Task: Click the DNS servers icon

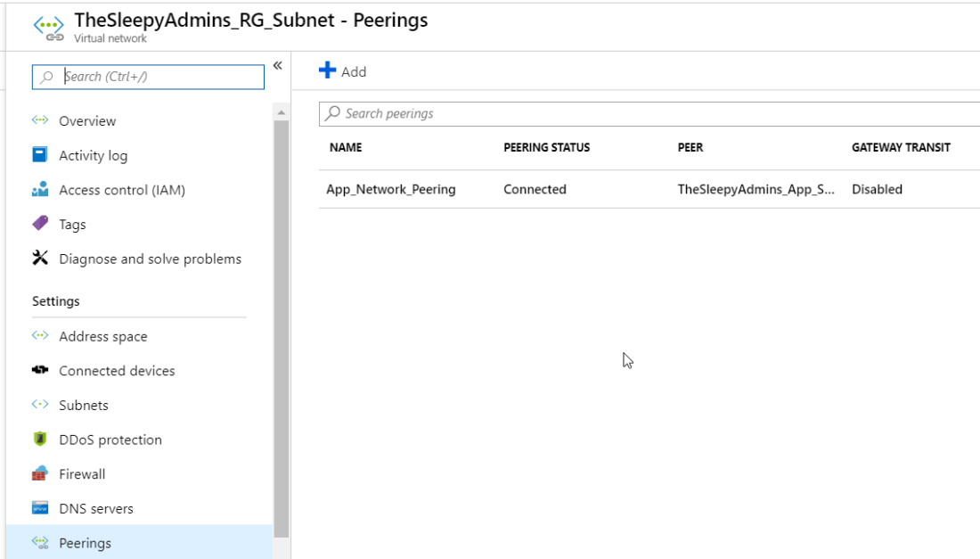Action: click(x=39, y=508)
